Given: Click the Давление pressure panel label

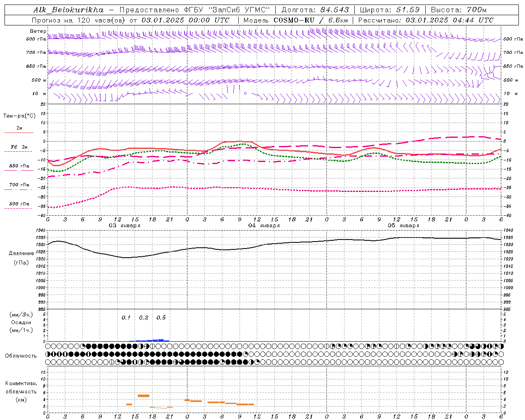Looking at the screenshot, I should tap(21, 253).
